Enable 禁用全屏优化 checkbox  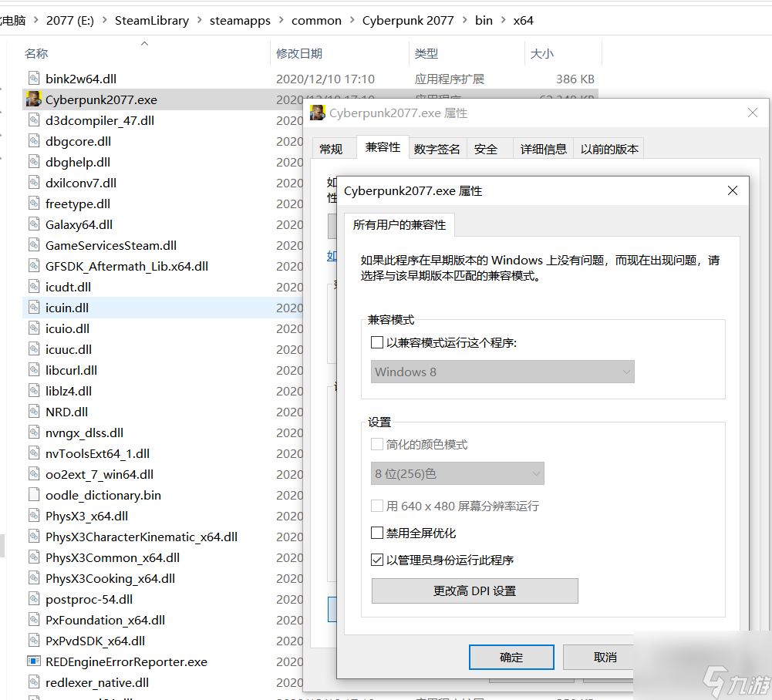[x=377, y=533]
